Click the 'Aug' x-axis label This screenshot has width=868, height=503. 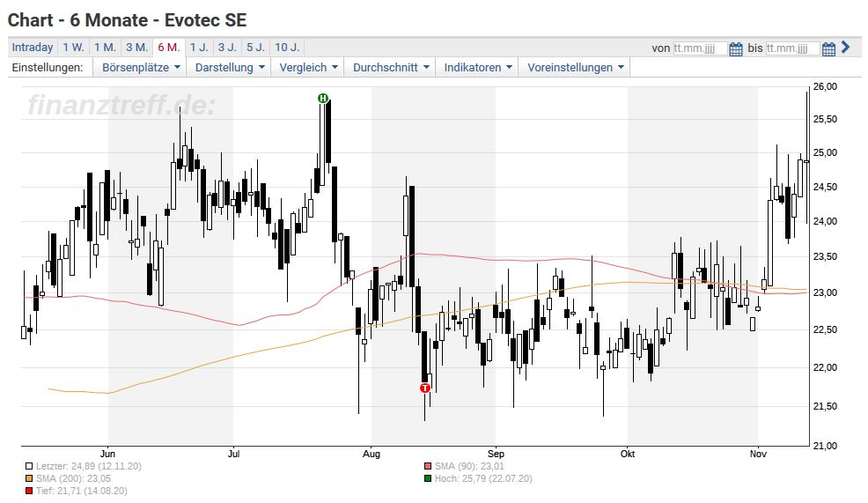371,454
